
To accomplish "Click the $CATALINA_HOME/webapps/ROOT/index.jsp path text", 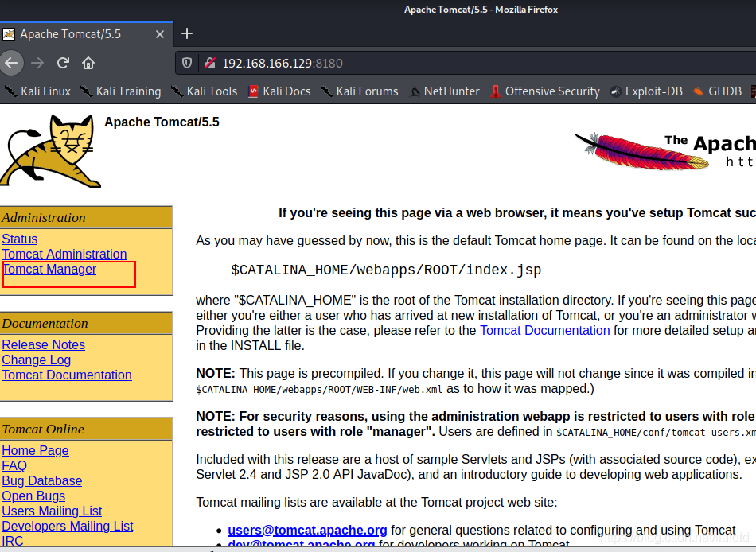I will coord(386,270).
